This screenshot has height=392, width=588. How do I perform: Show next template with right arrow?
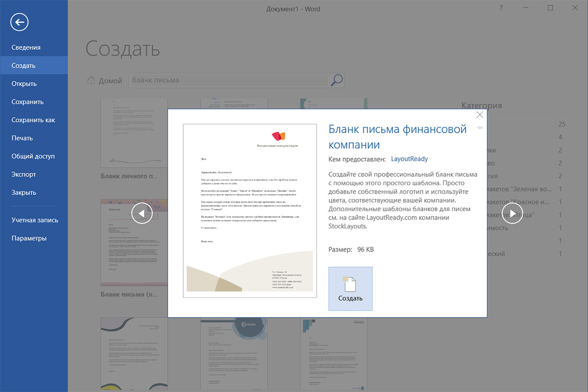click(x=513, y=213)
